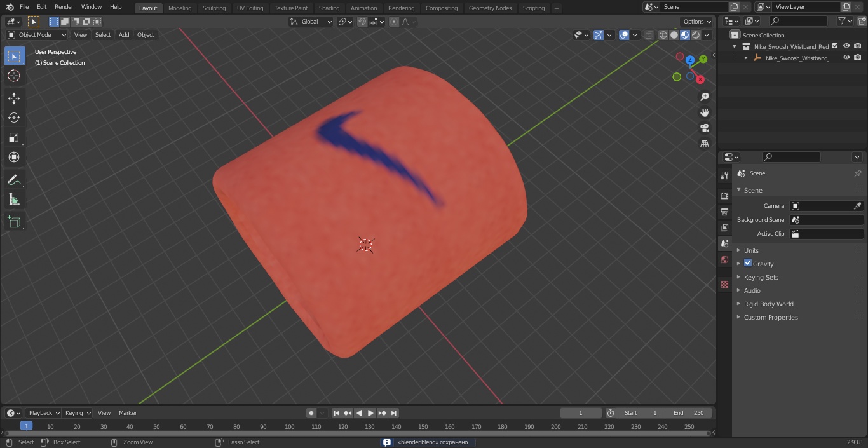
Task: Switch to wireframe viewport shading
Action: pos(663,35)
